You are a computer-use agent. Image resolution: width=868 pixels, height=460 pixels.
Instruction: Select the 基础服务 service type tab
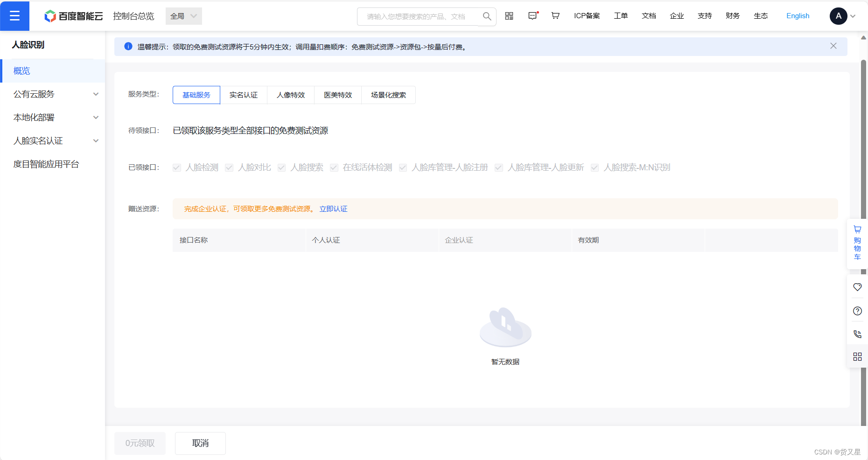point(196,95)
